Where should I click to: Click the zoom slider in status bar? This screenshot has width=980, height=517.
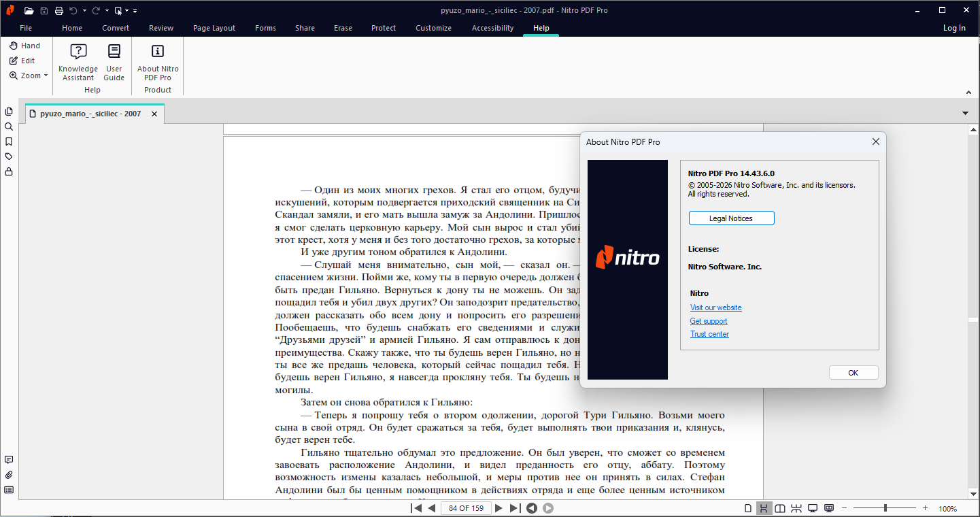(885, 508)
